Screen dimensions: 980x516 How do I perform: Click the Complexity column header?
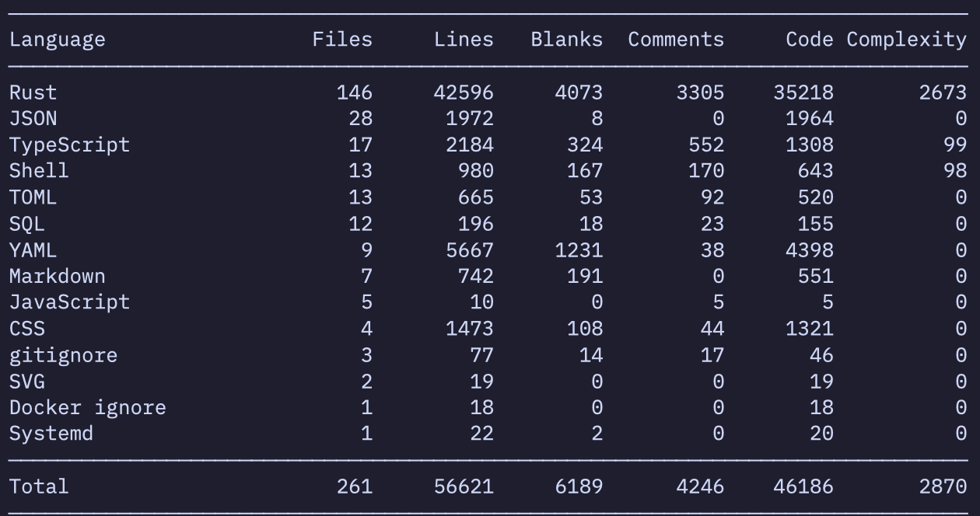pyautogui.click(x=906, y=40)
